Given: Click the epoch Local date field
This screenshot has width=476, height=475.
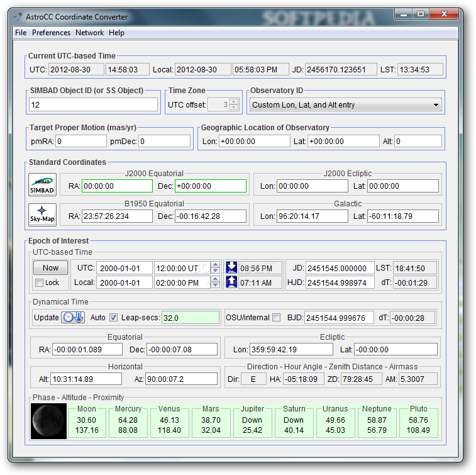Looking at the screenshot, I should [x=125, y=282].
